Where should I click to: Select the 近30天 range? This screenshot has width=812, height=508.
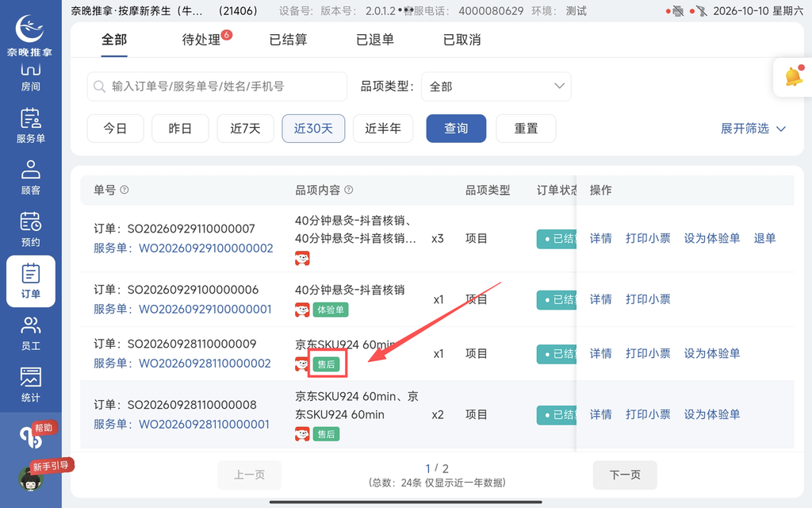313,129
